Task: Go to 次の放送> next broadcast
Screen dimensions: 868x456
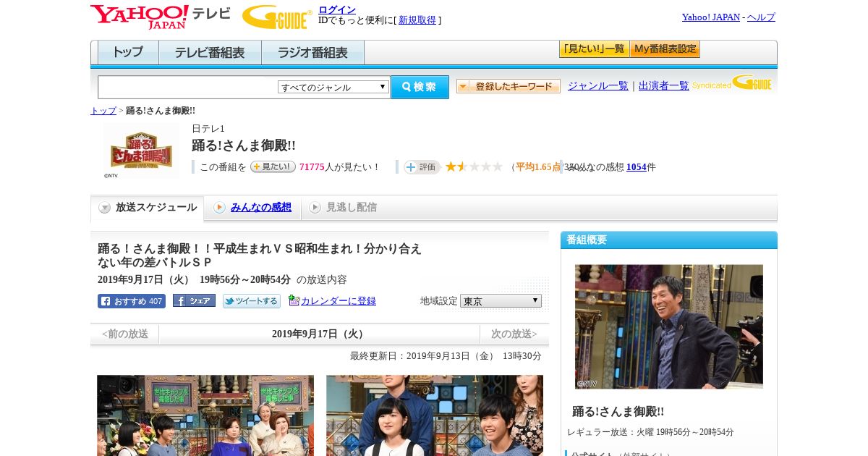Action: [514, 334]
